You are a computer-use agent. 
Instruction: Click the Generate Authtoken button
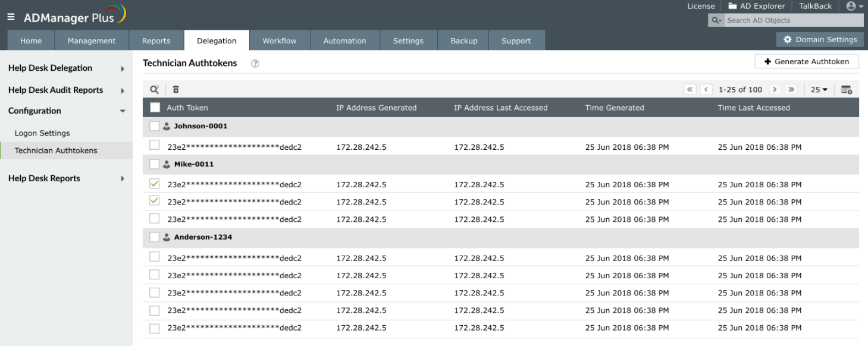(x=806, y=62)
